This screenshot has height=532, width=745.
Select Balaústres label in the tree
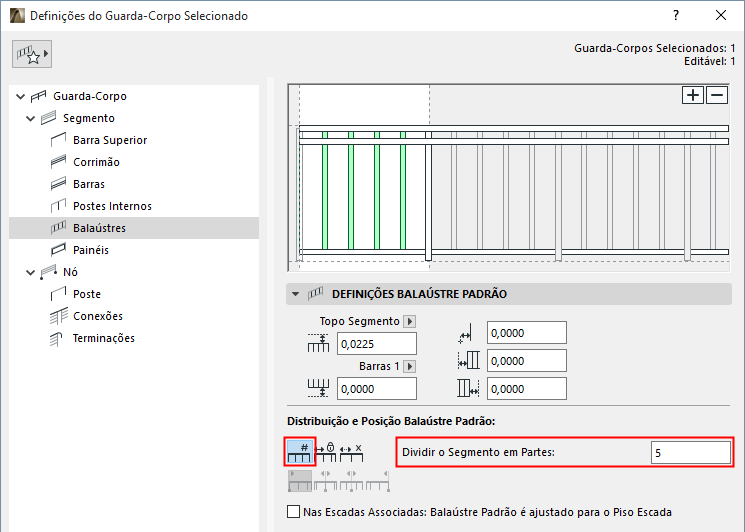point(99,228)
